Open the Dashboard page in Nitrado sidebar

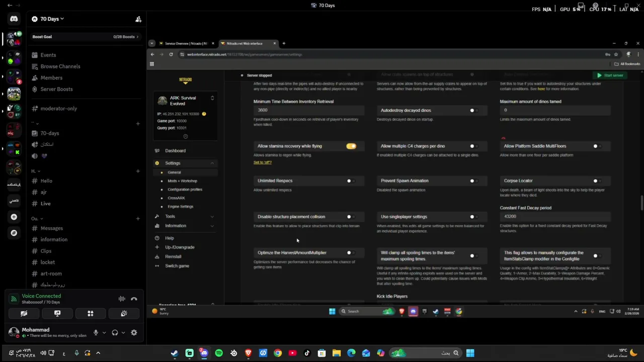[175, 151]
